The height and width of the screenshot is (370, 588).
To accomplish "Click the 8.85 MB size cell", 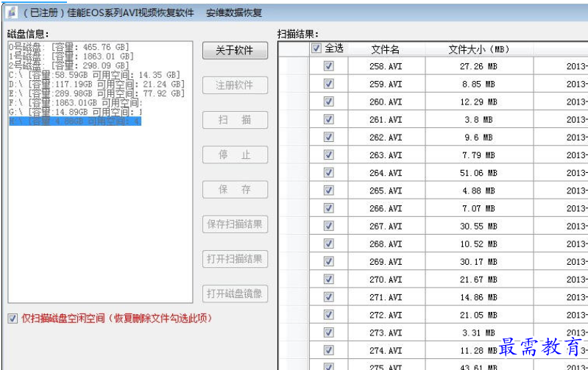I will (478, 84).
